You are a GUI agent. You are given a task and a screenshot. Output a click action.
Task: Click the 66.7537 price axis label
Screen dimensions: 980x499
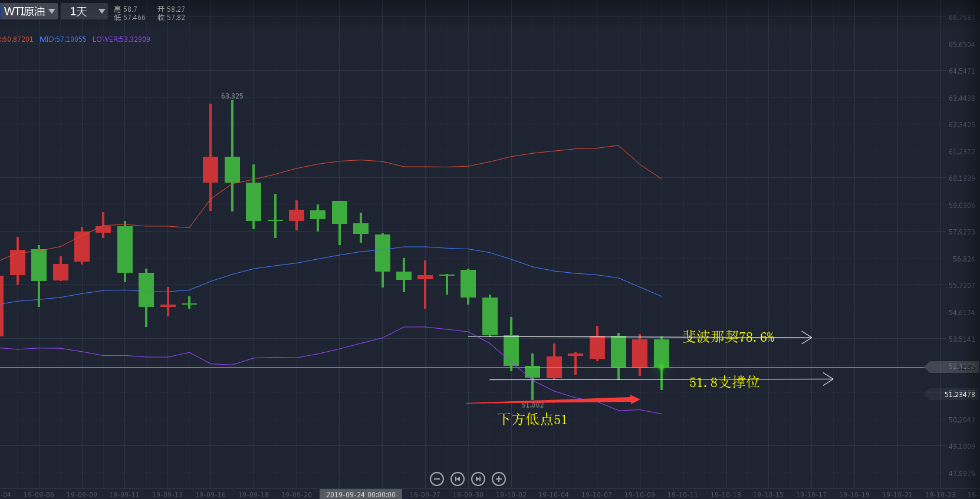tap(962, 18)
